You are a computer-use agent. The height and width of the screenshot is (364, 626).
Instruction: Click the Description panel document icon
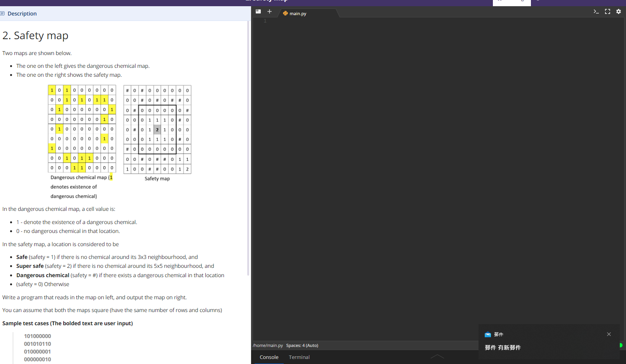tap(3, 13)
